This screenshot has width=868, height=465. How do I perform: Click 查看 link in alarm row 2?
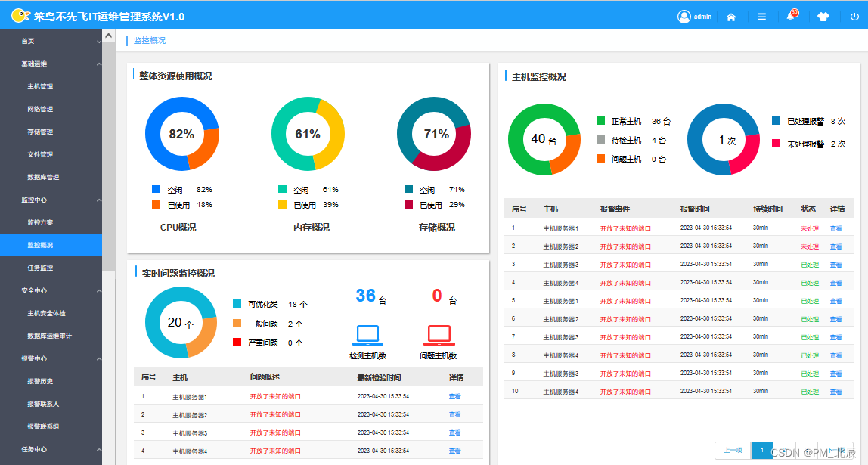pos(835,247)
